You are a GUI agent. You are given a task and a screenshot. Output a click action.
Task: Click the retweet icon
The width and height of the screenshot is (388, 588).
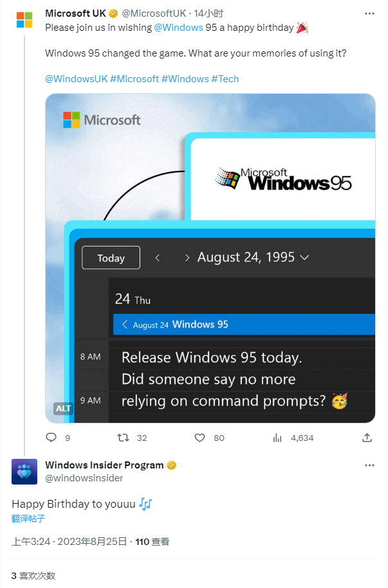[122, 438]
